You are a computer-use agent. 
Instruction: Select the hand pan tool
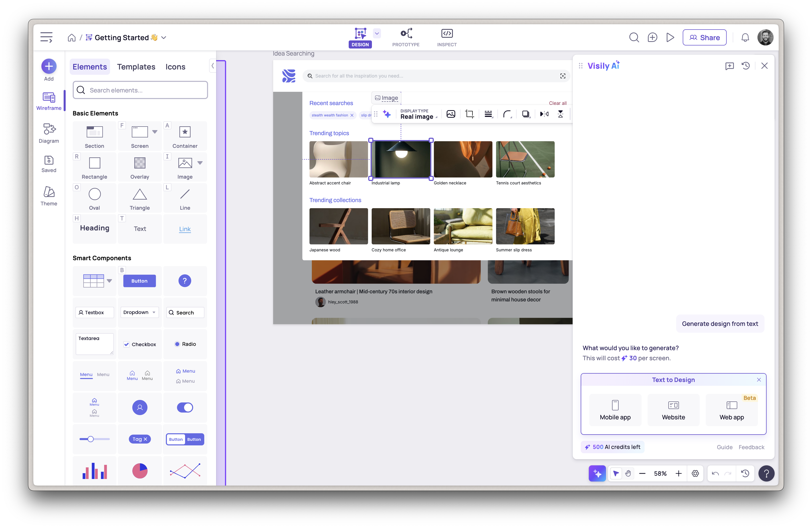628,473
